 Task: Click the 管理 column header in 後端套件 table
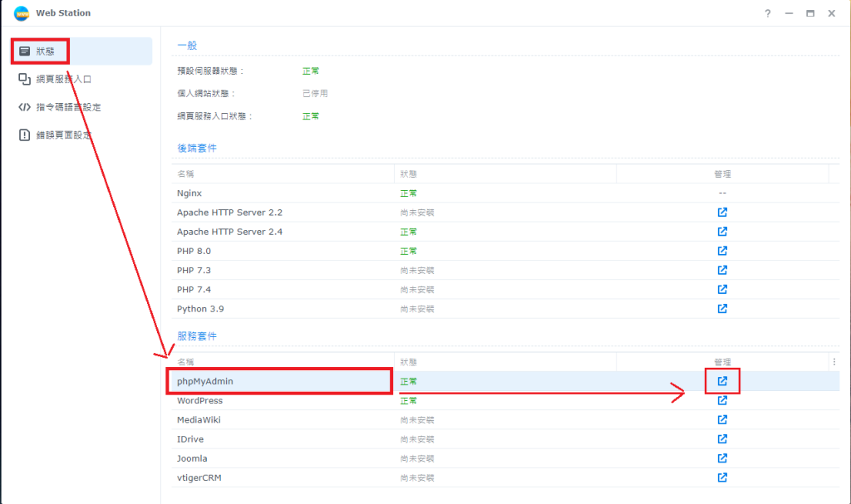coord(722,174)
